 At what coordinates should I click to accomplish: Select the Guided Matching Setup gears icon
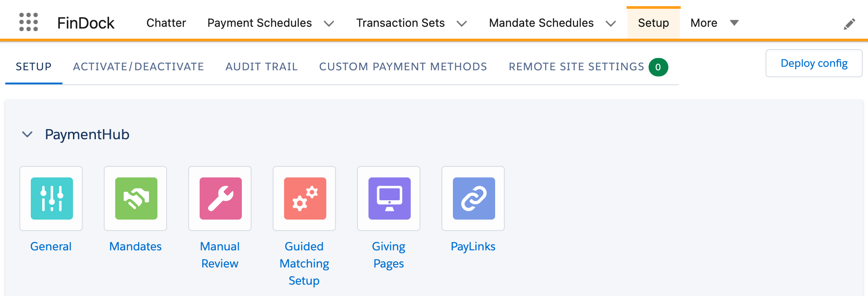(x=304, y=199)
